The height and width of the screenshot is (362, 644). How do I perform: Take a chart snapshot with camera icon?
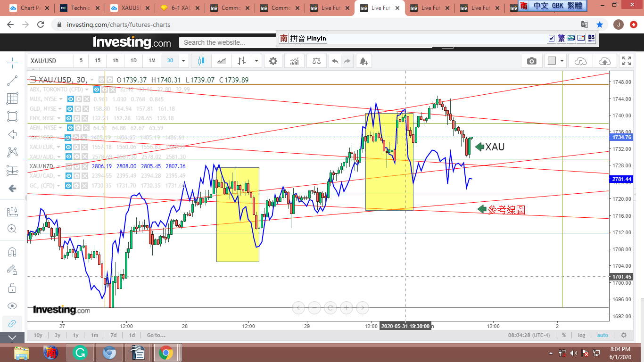[531, 61]
